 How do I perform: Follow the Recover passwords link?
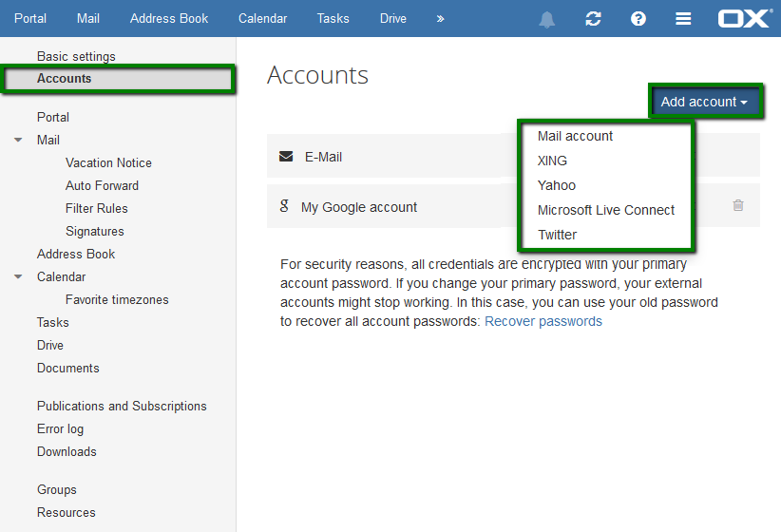(543, 321)
